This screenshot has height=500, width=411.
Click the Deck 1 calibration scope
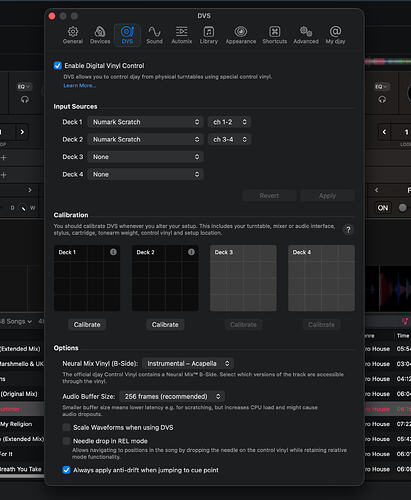point(87,278)
